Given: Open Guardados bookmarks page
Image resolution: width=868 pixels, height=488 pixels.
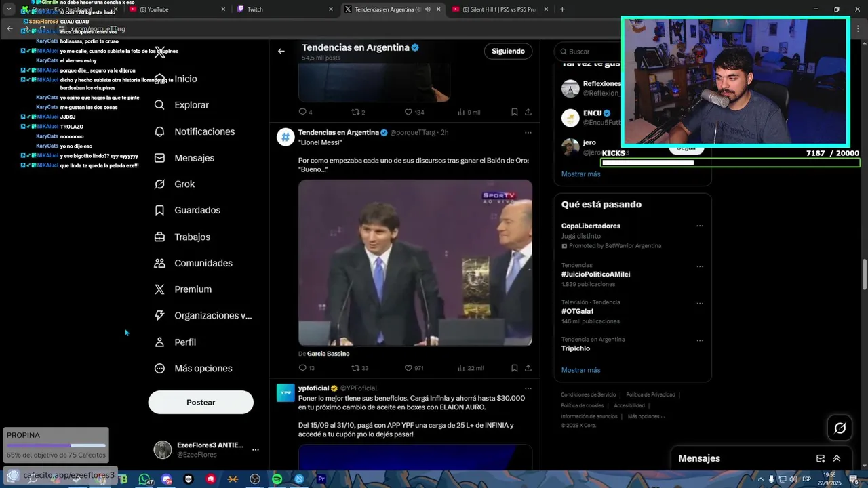Looking at the screenshot, I should point(187,211).
